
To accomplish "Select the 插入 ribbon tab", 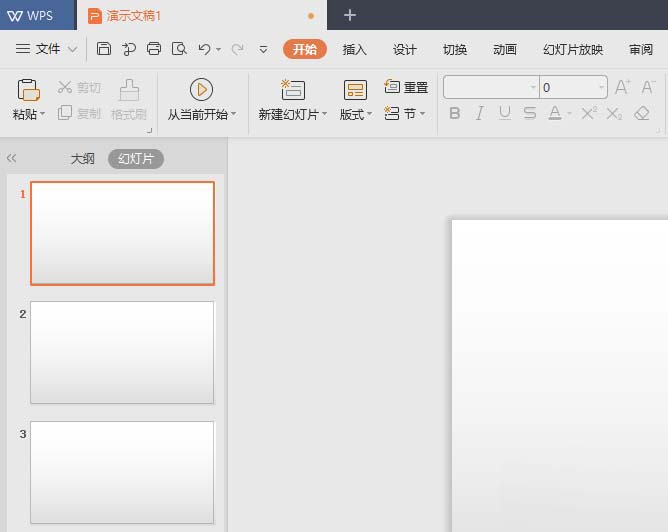I will pos(354,49).
